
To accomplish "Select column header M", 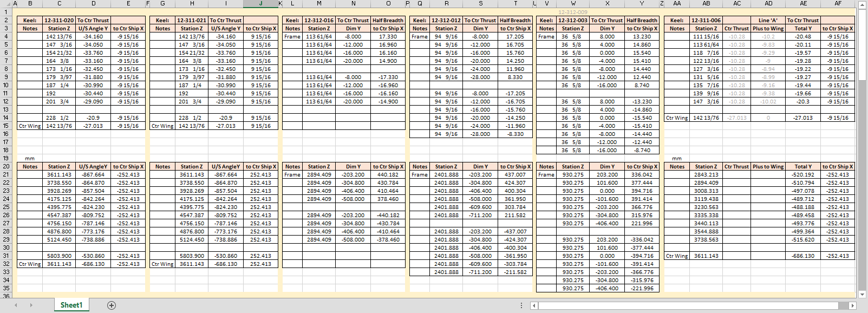I will (319, 4).
